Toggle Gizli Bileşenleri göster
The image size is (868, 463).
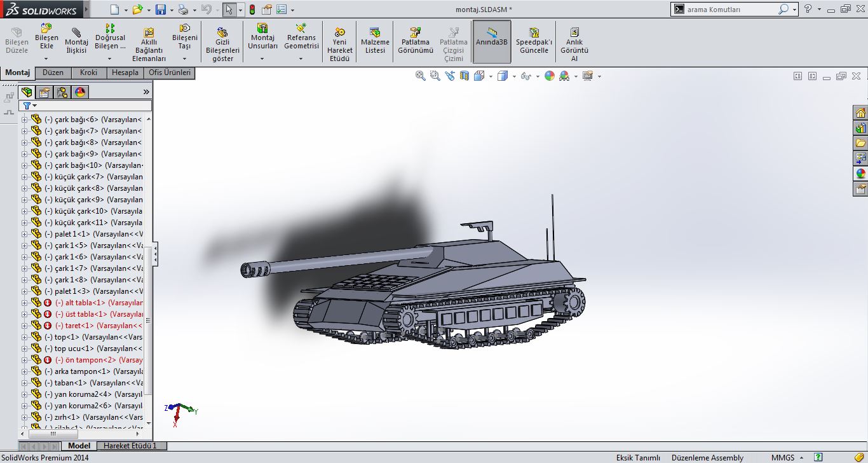tap(222, 45)
